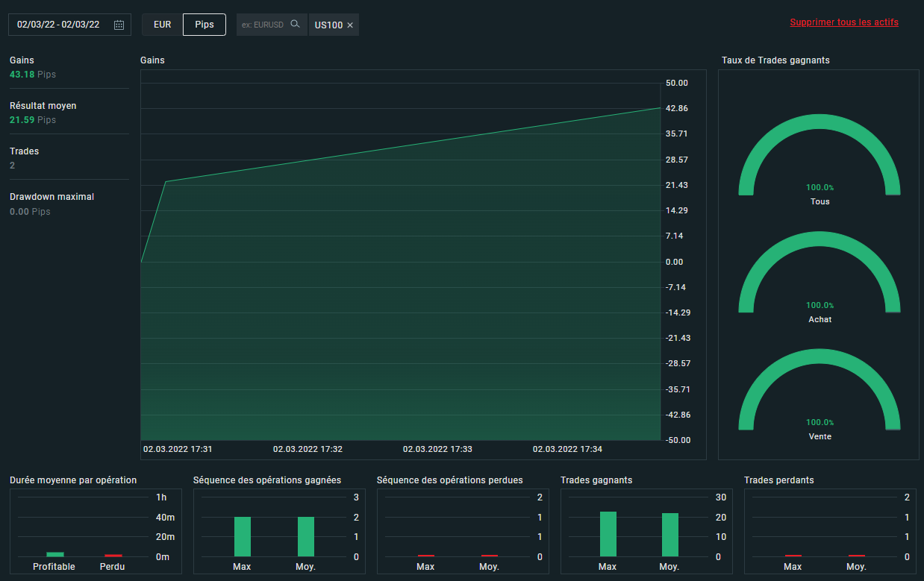Click Supprimer tous les actifs link
Image resolution: width=924 pixels, height=581 pixels.
point(843,22)
